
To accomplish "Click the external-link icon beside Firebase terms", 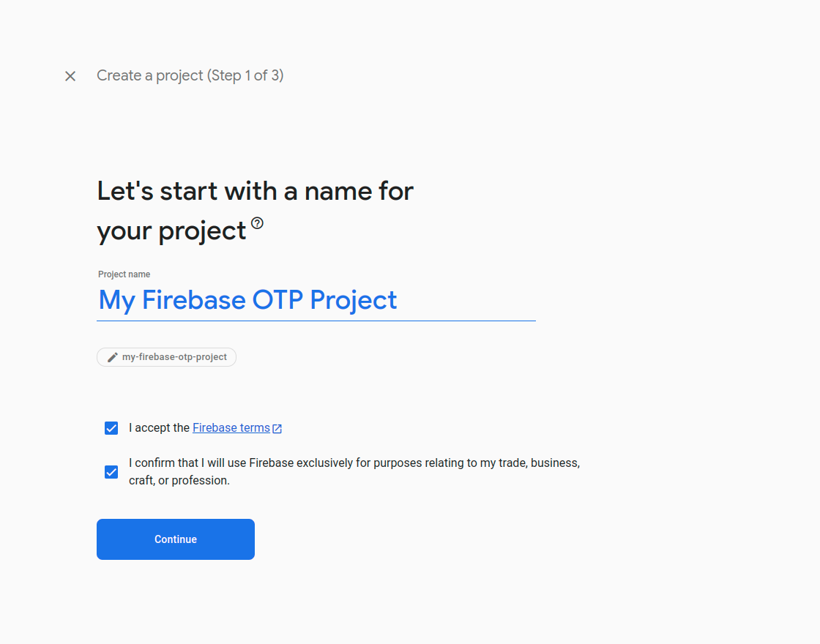I will click(x=277, y=427).
